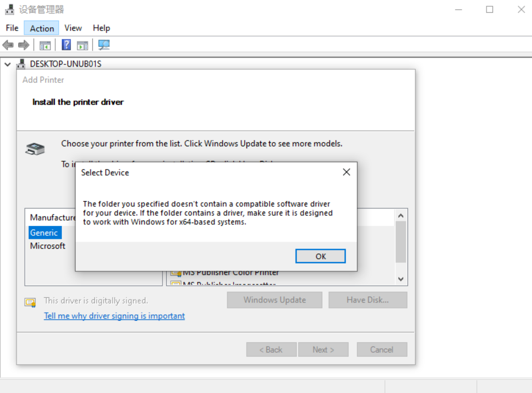Click the printer list down scroll arrow
Screen dimensions: 532x393
pyautogui.click(x=400, y=279)
